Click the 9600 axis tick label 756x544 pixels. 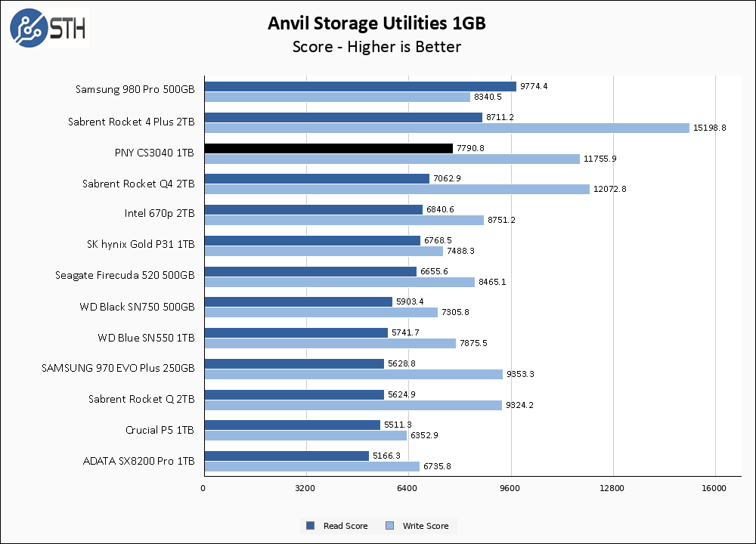[x=510, y=488]
